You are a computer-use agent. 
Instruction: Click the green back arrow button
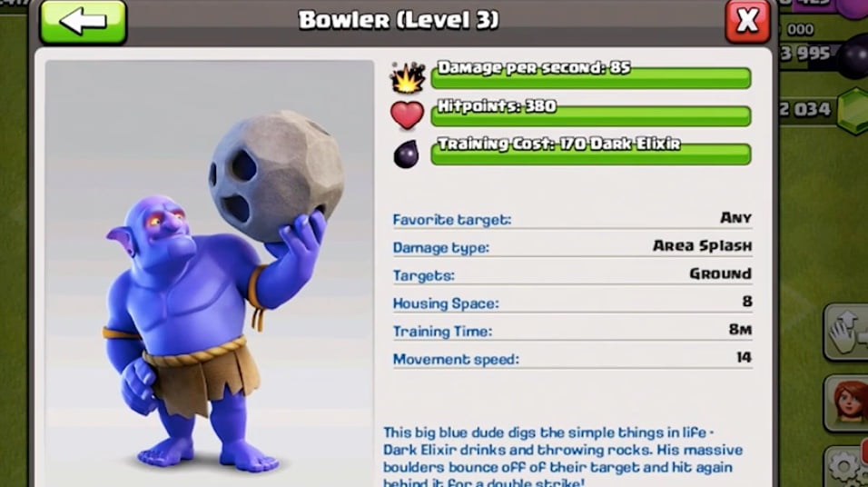click(83, 22)
